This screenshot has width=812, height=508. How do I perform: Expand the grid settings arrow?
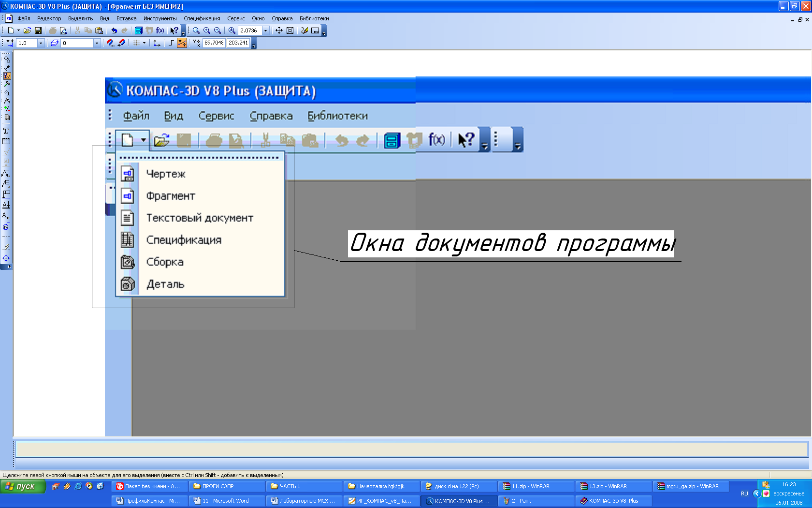[144, 43]
